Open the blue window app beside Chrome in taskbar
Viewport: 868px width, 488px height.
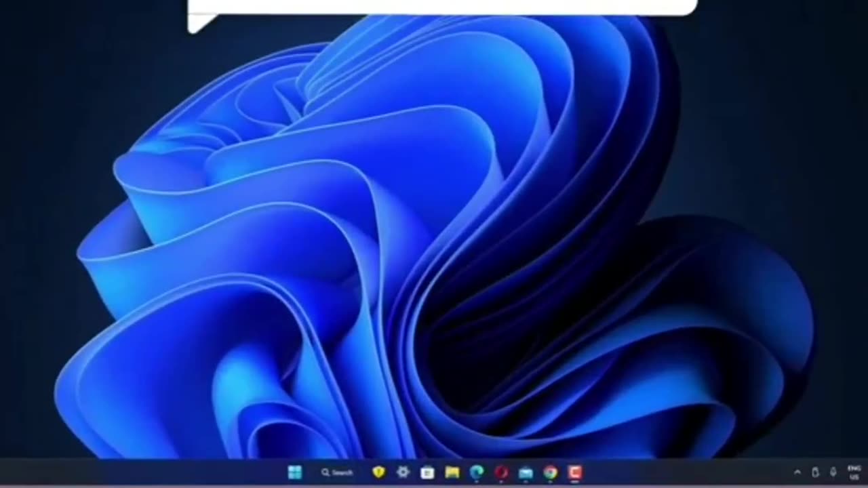coord(526,472)
